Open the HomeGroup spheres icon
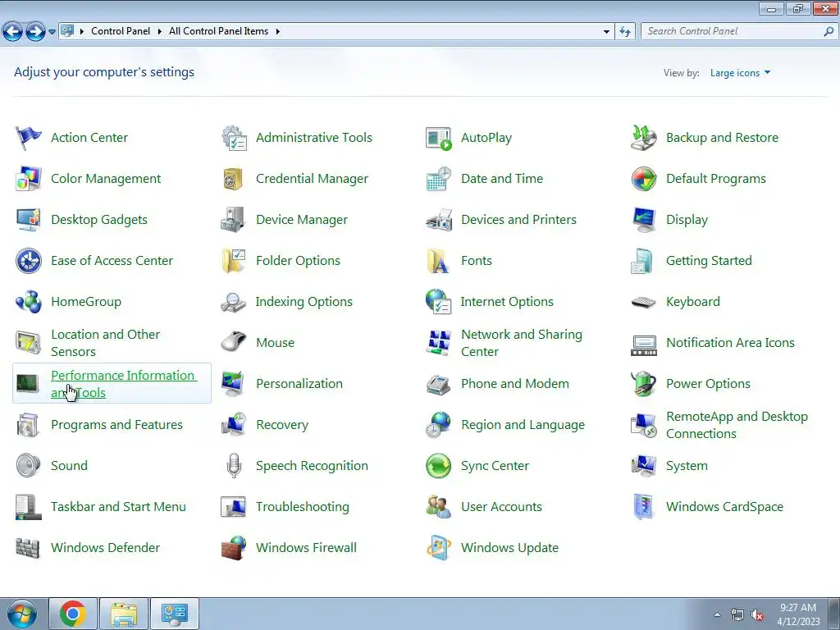The image size is (840, 630). click(x=28, y=302)
